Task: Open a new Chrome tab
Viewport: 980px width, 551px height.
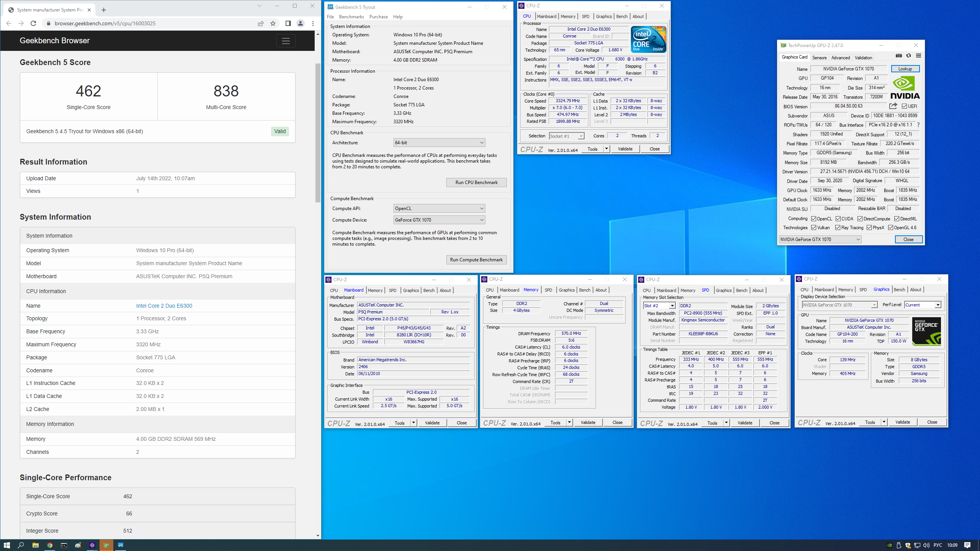Action: tap(104, 10)
